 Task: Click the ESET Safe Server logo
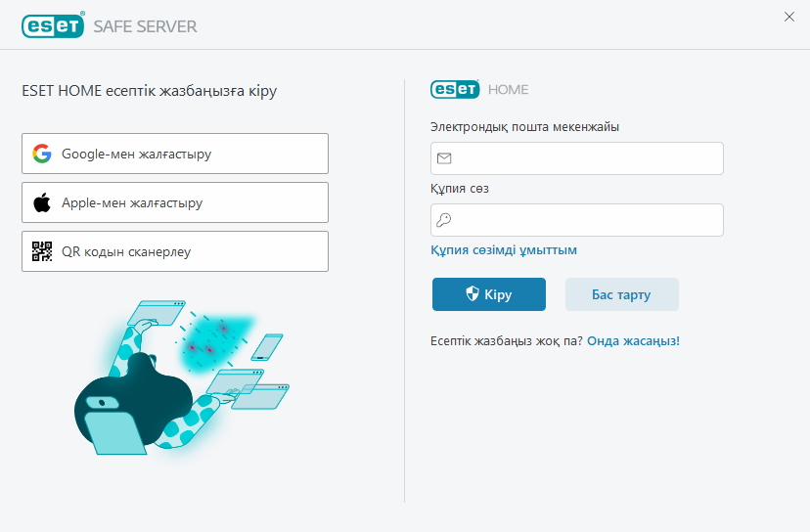click(110, 26)
